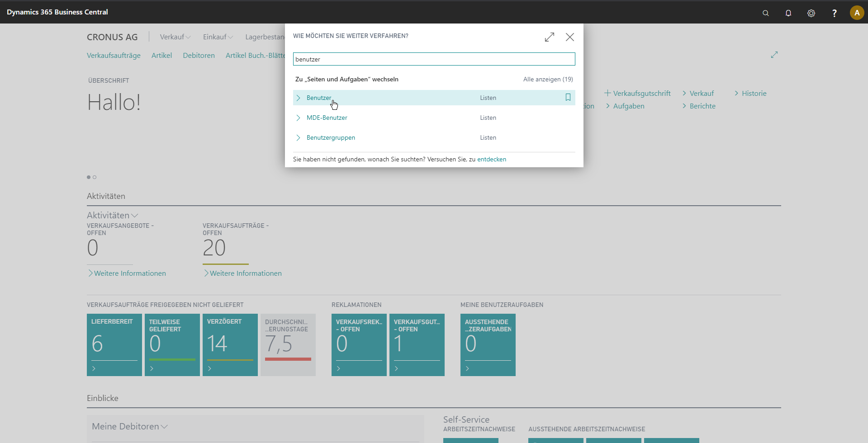Open the settings gear icon
This screenshot has height=443, width=868.
point(811,13)
